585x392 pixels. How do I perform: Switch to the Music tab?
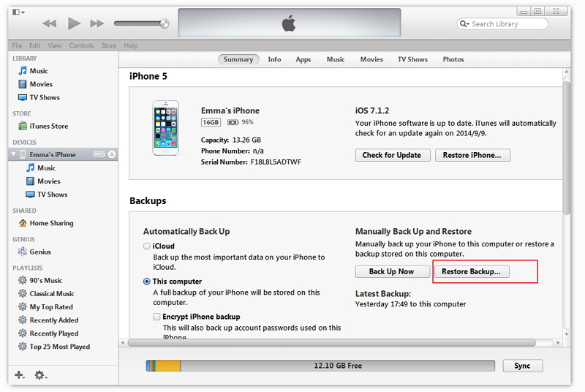(x=336, y=59)
